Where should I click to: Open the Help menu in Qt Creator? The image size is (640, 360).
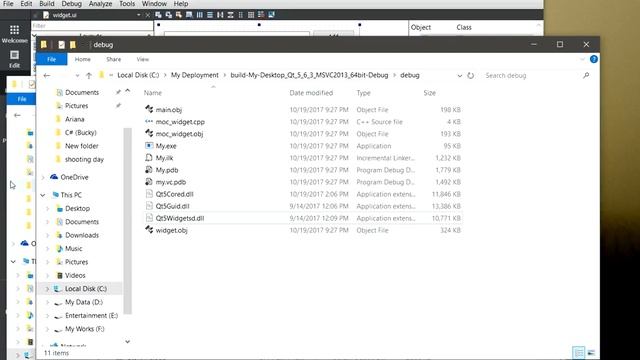point(181,4)
